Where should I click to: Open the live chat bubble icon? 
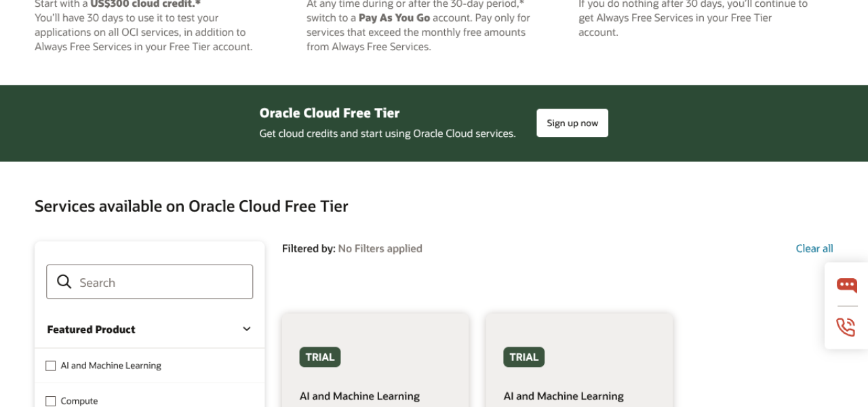846,285
